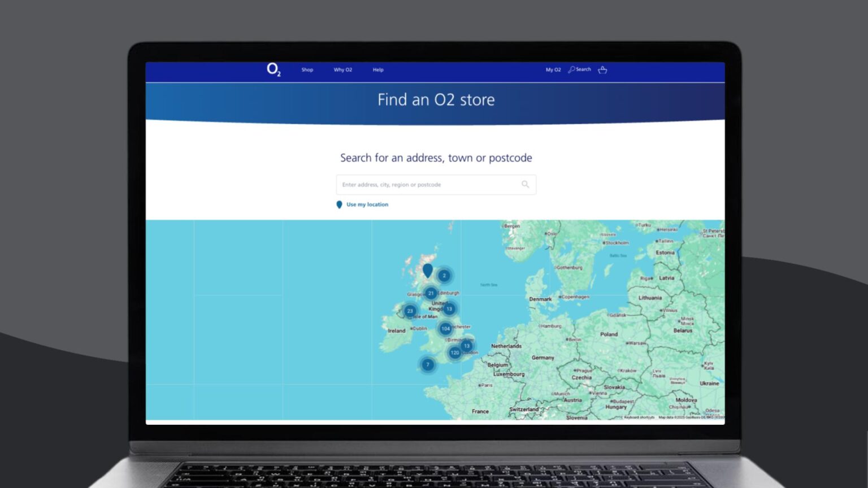The width and height of the screenshot is (868, 488).
Task: Click the Austria label on the map
Action: point(572,400)
